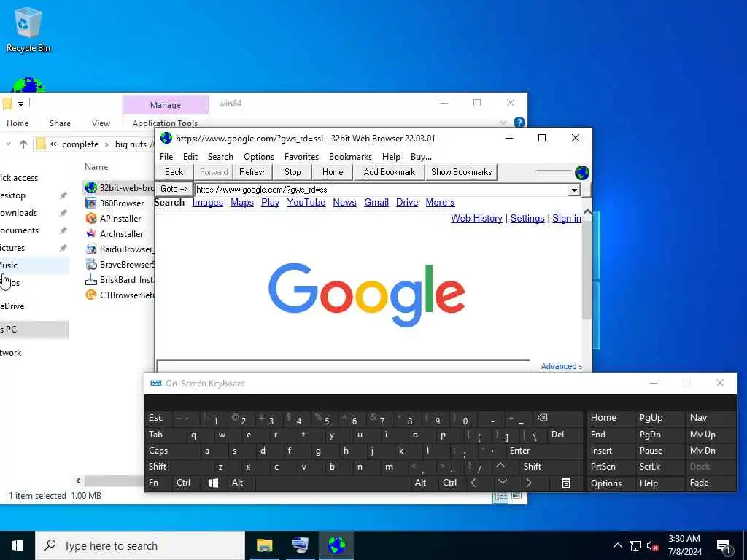This screenshot has width=747, height=560.
Task: Select the BaiduBrowser file icon
Action: tap(91, 249)
